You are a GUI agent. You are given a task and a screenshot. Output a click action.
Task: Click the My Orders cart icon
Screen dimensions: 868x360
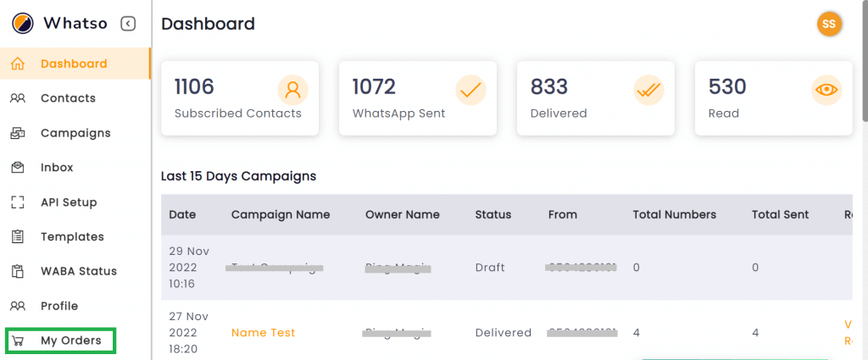tap(18, 341)
